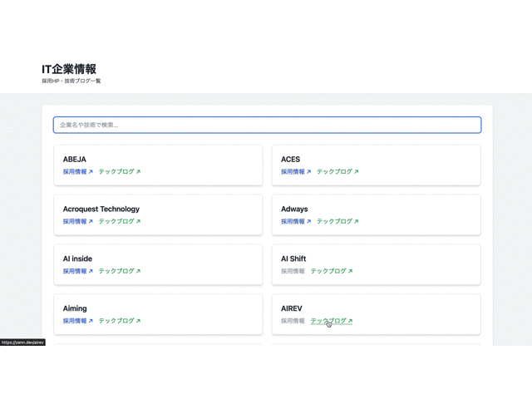532x399 pixels.
Task: Open Acroquest Technology 採用情報 link
Action: [75, 222]
